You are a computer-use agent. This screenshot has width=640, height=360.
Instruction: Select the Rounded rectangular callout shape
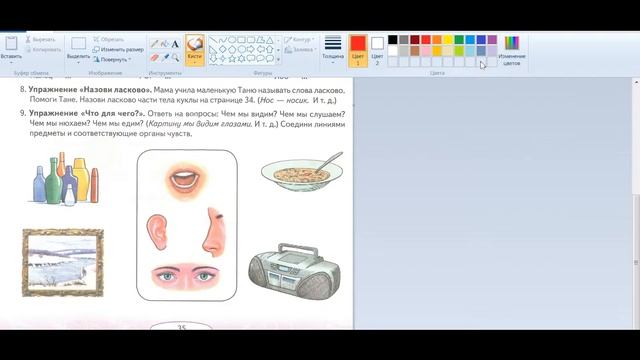point(251,59)
